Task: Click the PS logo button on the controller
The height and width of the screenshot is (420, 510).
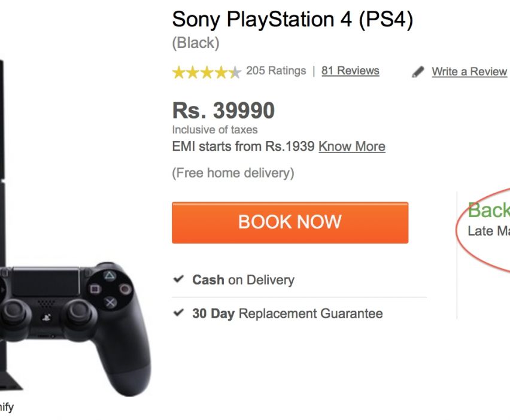Action: tap(45, 318)
